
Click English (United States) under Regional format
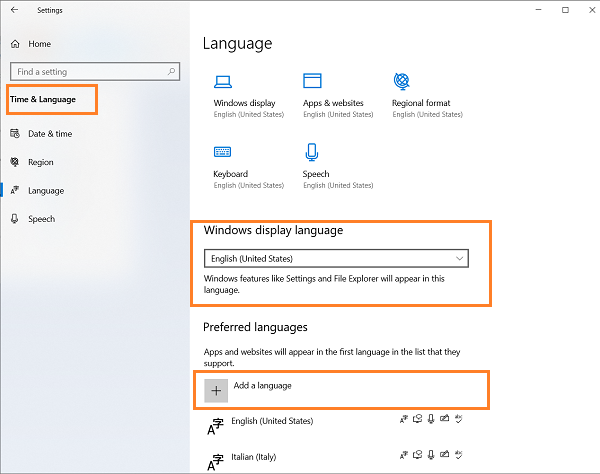click(427, 114)
